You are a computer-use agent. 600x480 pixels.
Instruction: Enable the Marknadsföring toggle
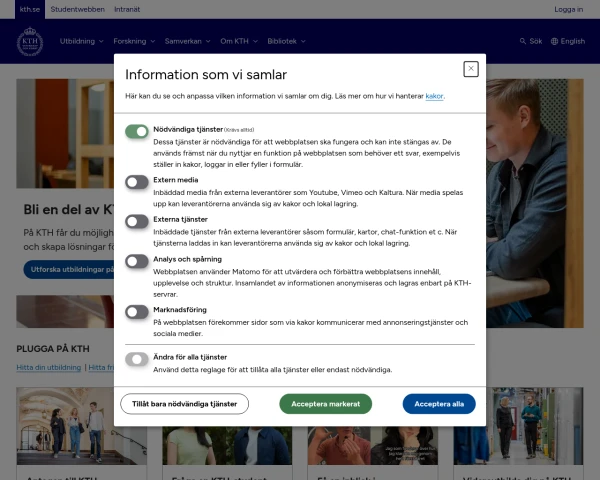(x=137, y=311)
